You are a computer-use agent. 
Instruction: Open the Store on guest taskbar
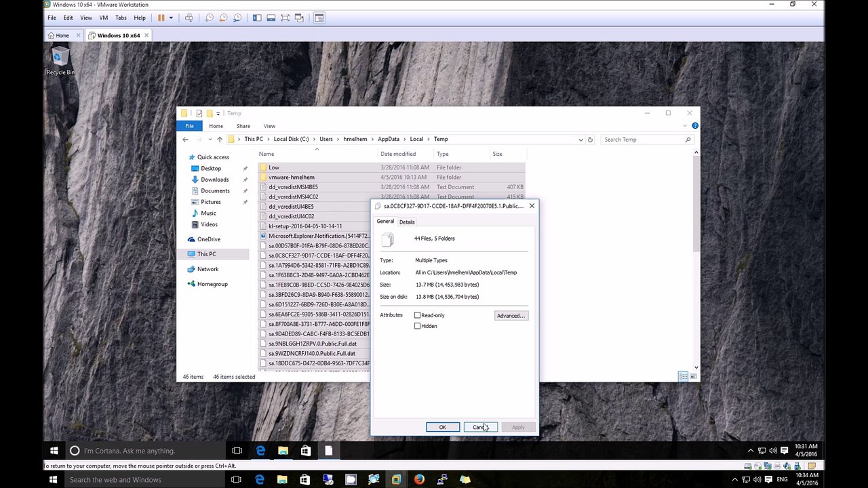(x=306, y=451)
